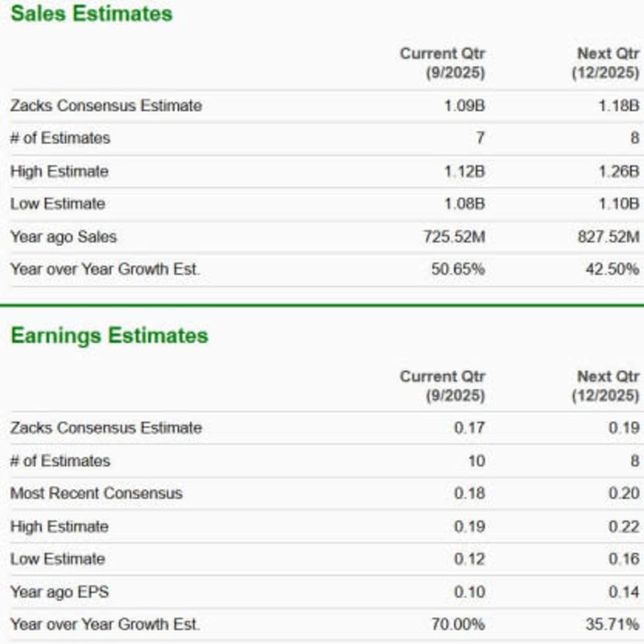The width and height of the screenshot is (644, 644).
Task: Click High Estimate label in Sales table
Action: tap(60, 171)
